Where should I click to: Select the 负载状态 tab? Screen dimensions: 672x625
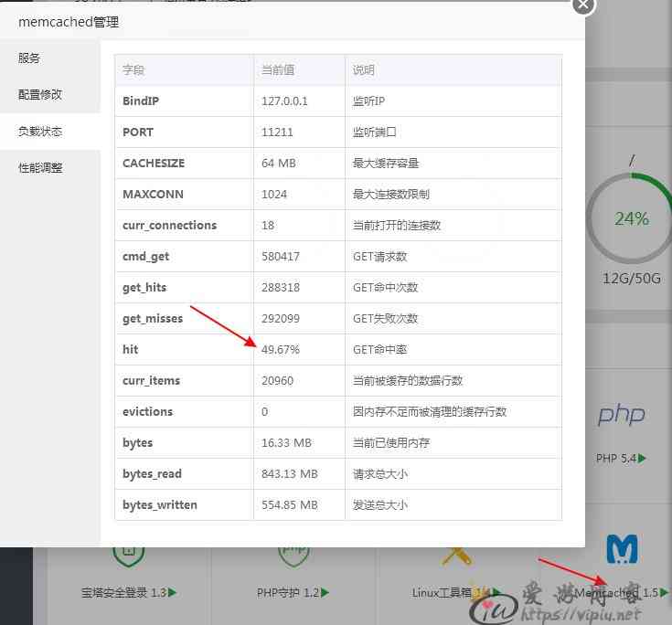click(50, 131)
